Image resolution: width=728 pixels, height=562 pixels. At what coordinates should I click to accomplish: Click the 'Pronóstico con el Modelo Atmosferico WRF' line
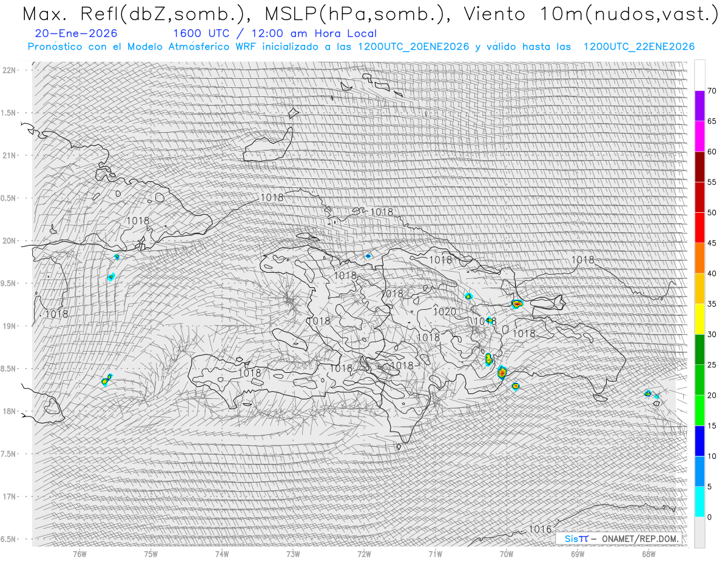pos(361,47)
